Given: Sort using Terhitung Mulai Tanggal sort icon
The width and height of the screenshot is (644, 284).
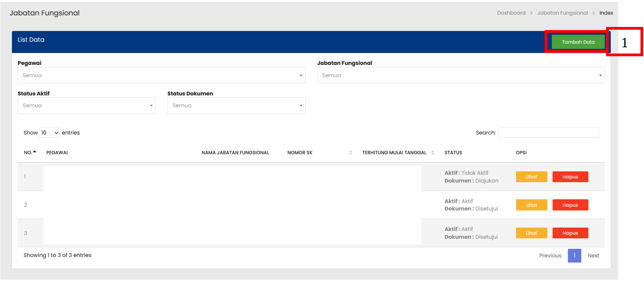Looking at the screenshot, I should (x=432, y=153).
